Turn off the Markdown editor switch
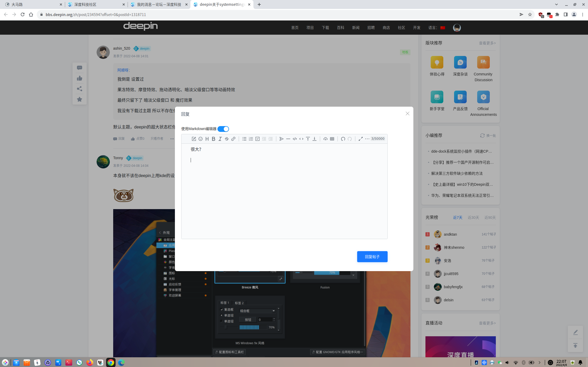This screenshot has width=588, height=367. 223,129
